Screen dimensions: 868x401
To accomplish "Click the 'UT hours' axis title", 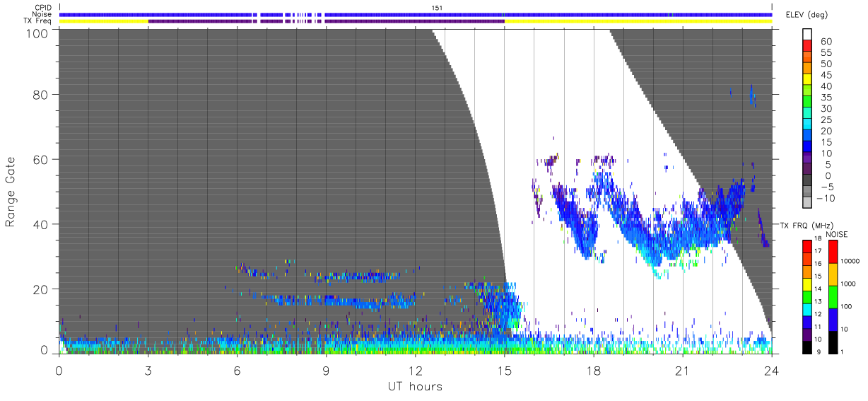I will click(x=414, y=386).
